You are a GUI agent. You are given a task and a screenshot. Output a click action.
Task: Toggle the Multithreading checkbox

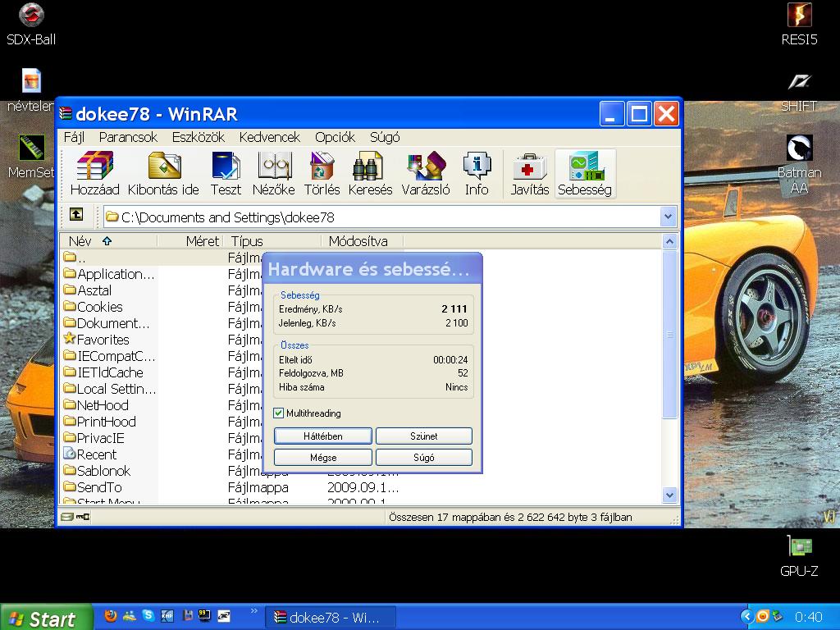(x=279, y=413)
